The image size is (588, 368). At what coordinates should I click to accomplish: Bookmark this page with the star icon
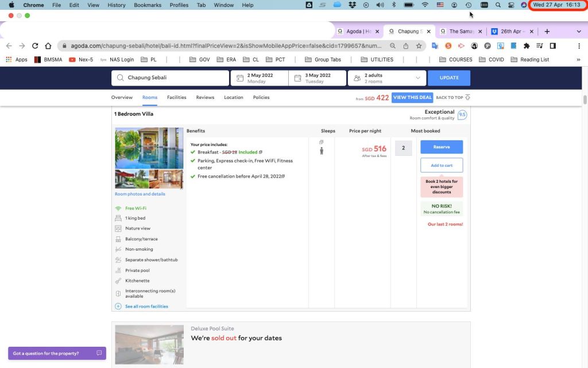(419, 46)
